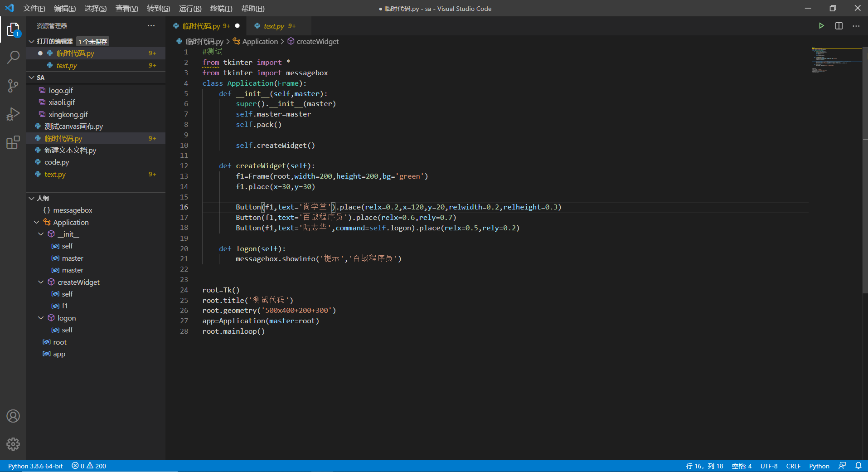The height and width of the screenshot is (472, 868).
Task: Open text.py in SA folder list
Action: (96, 174)
